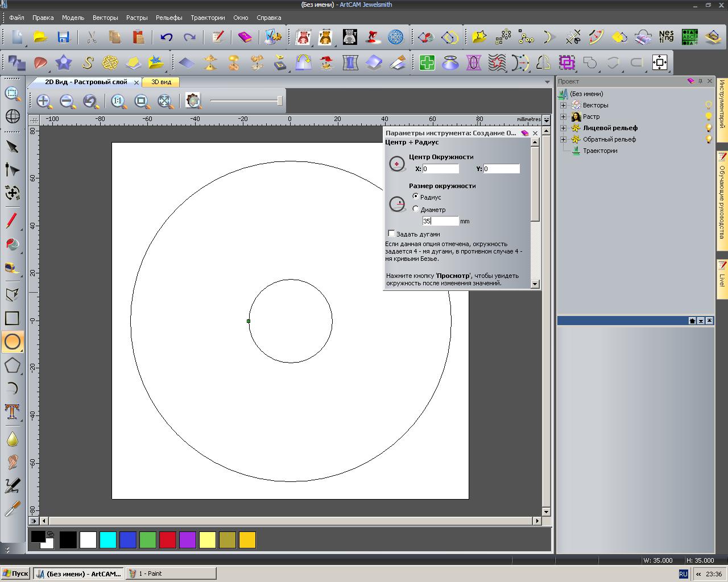Click the Пуск start button
Image resolution: width=728 pixels, height=582 pixels.
tap(15, 573)
